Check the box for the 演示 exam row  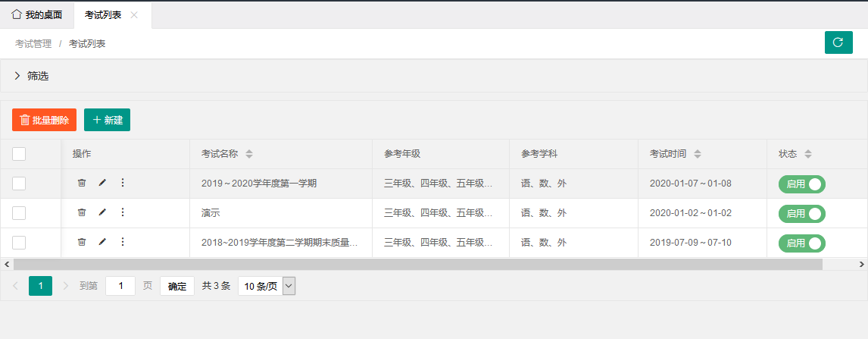tap(19, 213)
